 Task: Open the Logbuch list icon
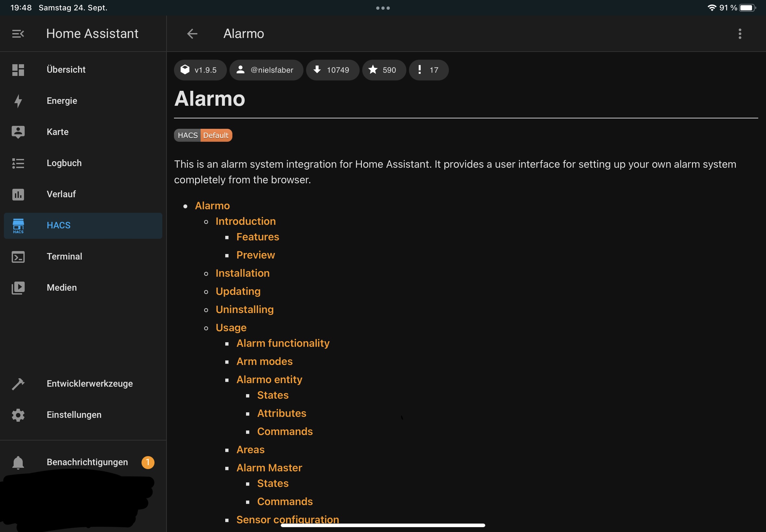(18, 163)
